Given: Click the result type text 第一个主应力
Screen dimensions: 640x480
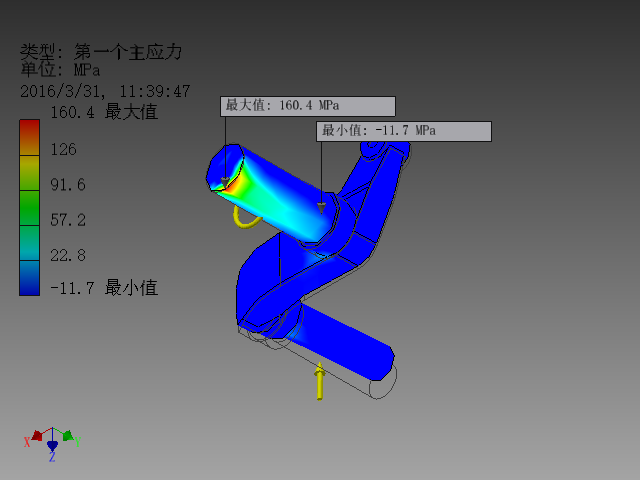Looking at the screenshot, I should coord(128,52).
